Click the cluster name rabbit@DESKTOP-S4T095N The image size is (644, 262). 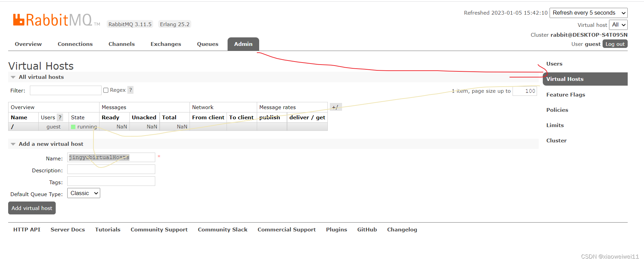point(589,35)
